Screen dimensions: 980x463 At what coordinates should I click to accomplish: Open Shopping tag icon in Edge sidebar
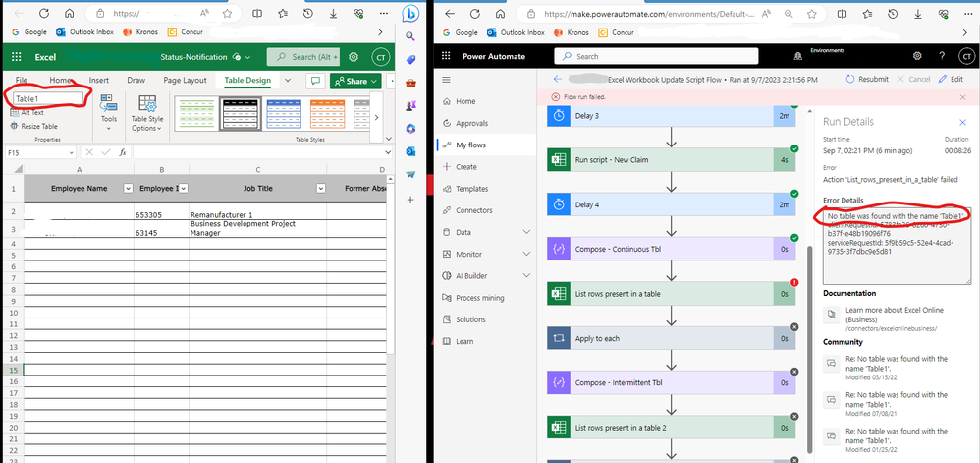pyautogui.click(x=410, y=59)
